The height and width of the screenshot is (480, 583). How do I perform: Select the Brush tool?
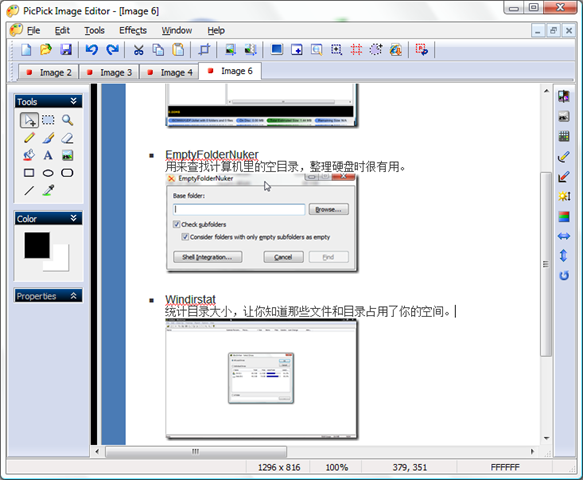tap(48, 138)
